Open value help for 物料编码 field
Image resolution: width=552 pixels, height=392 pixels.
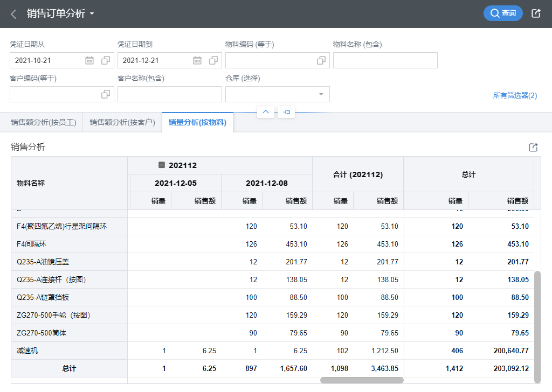[321, 60]
